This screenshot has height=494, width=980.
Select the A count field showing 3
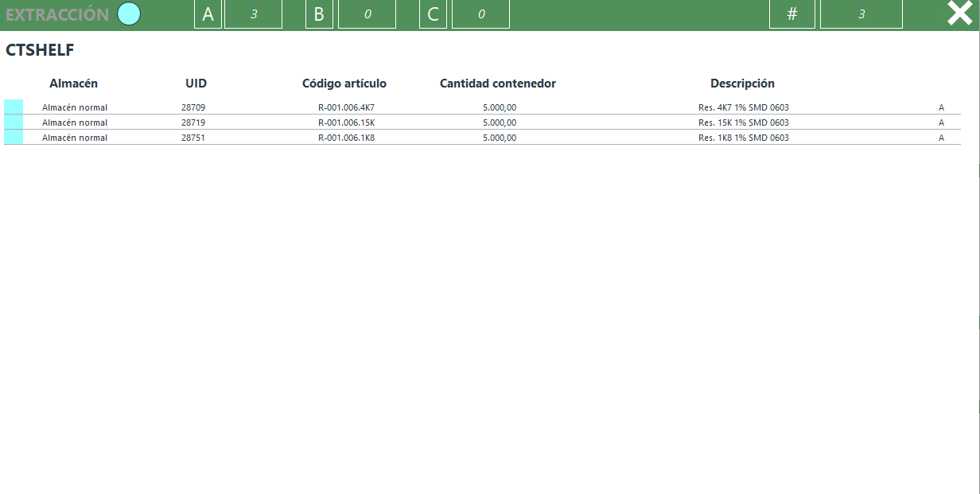253,14
